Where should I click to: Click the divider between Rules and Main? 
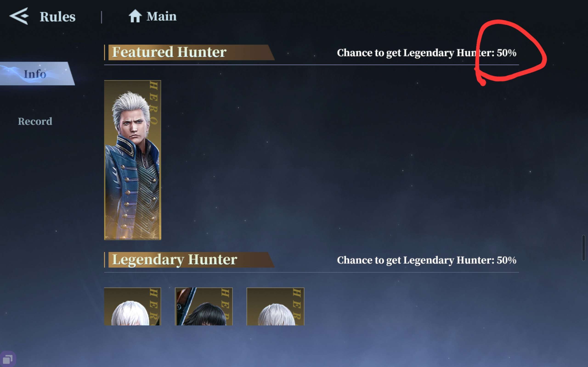click(x=102, y=17)
